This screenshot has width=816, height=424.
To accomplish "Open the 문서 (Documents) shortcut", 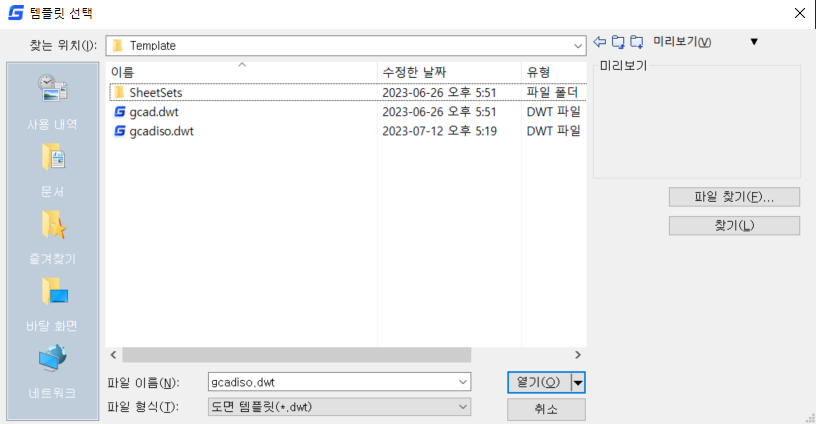I will [52, 170].
